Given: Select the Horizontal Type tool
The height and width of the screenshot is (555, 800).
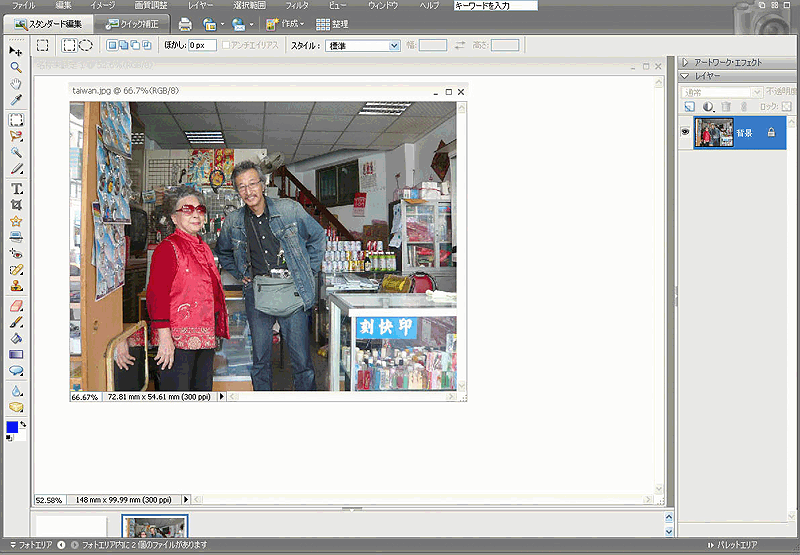Looking at the screenshot, I should click(x=16, y=187).
